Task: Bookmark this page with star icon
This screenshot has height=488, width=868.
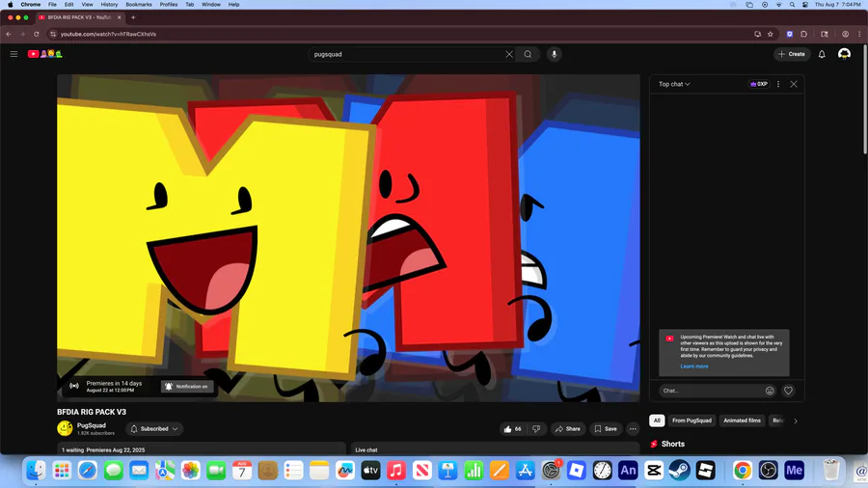Action: [x=770, y=34]
